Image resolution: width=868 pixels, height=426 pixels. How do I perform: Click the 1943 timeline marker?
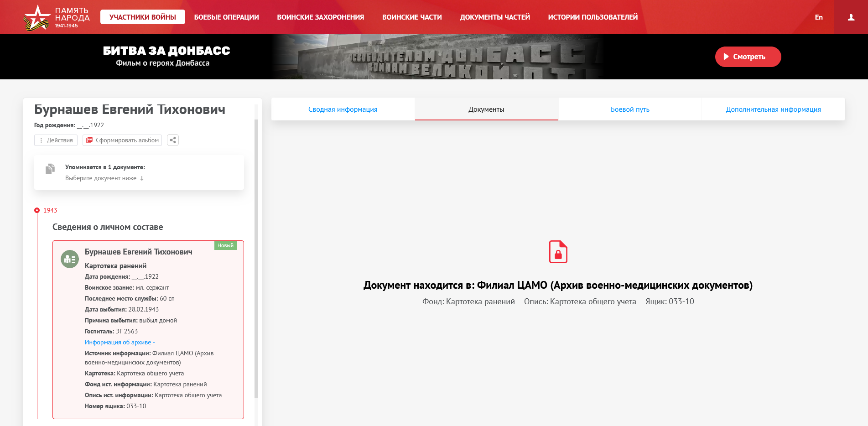tap(37, 210)
